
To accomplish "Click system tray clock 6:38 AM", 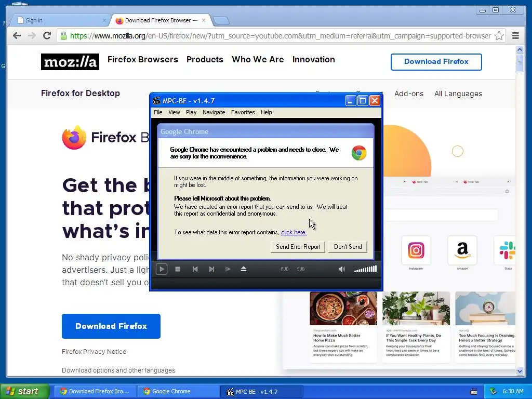I will 513,391.
